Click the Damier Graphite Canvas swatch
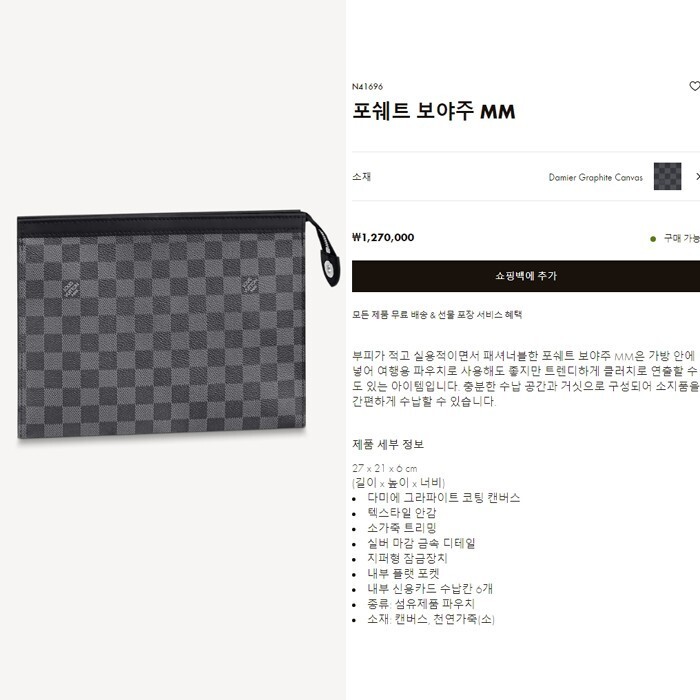The width and height of the screenshot is (700, 700). tap(667, 176)
